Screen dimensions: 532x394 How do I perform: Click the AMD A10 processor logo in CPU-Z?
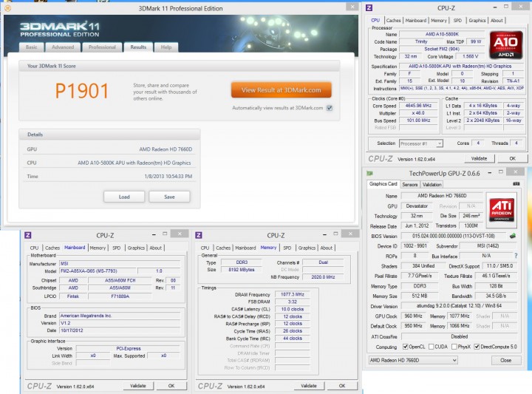tap(505, 45)
